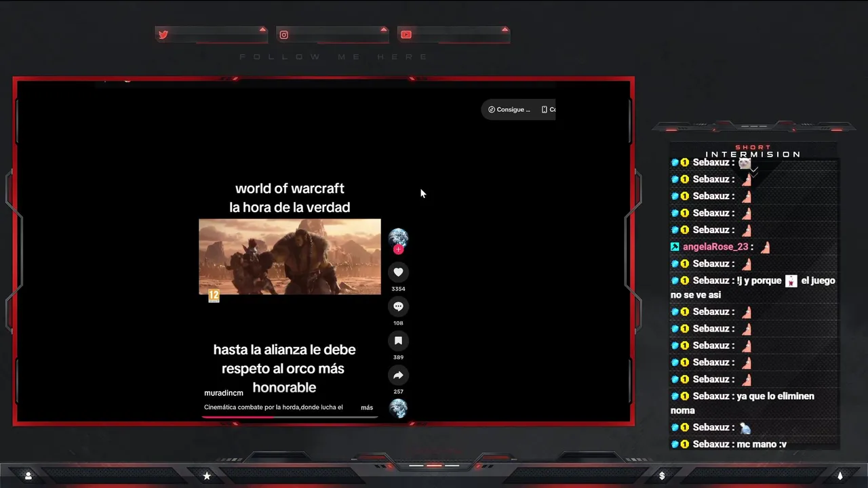Click the "SHORT INTERMISION" chat header
Image resolution: width=868 pixels, height=488 pixels.
[753, 151]
